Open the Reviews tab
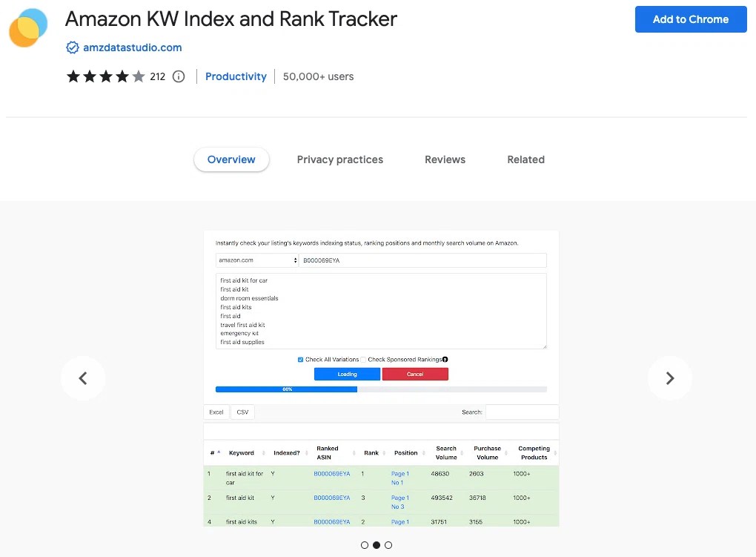Viewport: 756px width, 557px height. pyautogui.click(x=445, y=159)
